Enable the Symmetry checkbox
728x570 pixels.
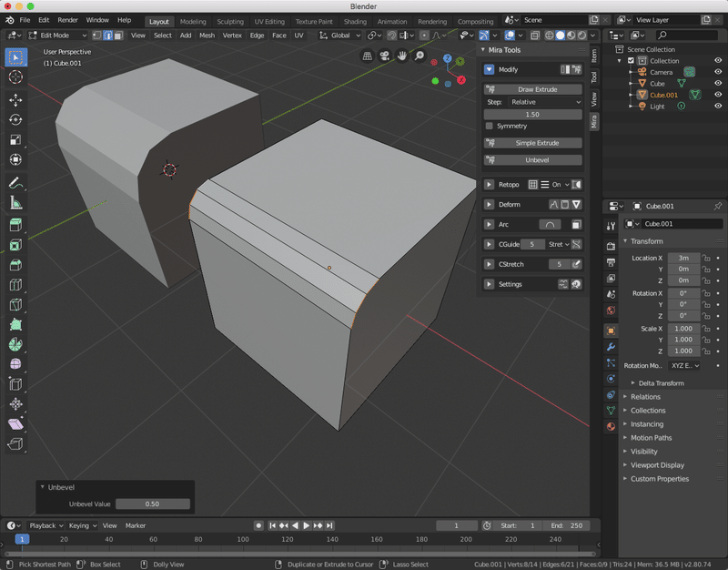tap(490, 126)
